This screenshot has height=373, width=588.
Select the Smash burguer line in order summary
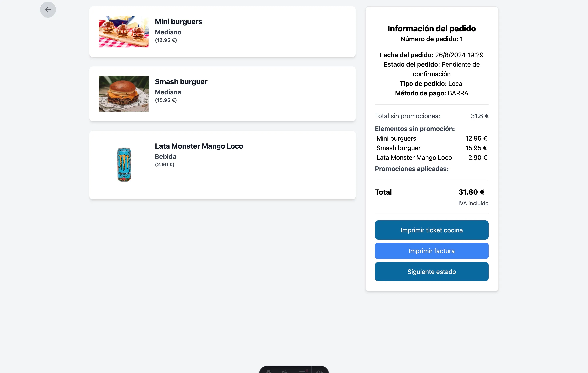(398, 148)
